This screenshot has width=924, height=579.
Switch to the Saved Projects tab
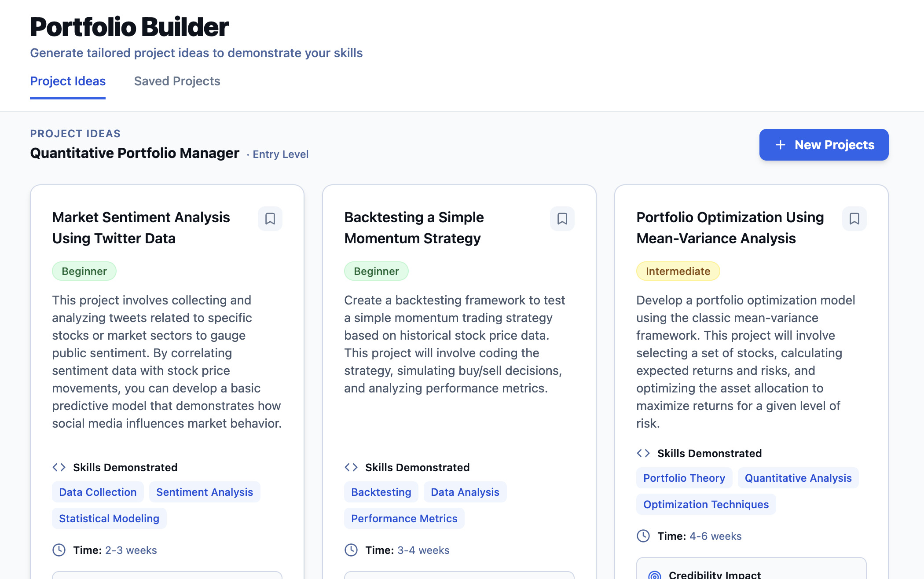(177, 81)
